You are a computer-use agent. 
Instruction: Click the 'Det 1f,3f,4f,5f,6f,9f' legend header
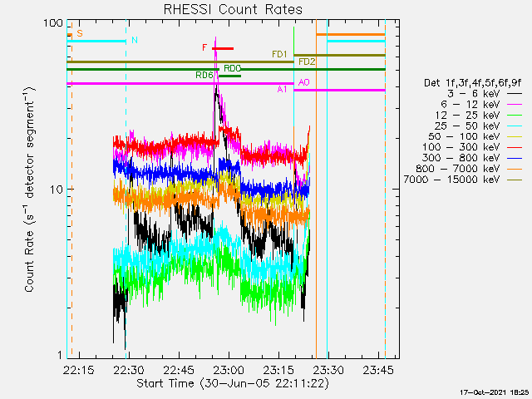473,83
